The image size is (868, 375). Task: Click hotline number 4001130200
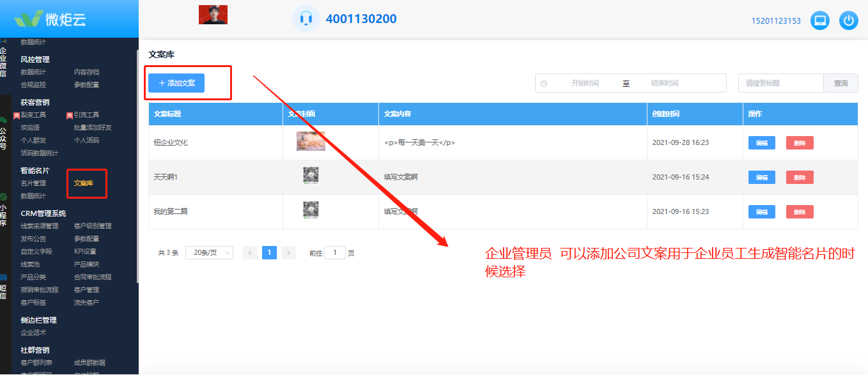(x=361, y=19)
